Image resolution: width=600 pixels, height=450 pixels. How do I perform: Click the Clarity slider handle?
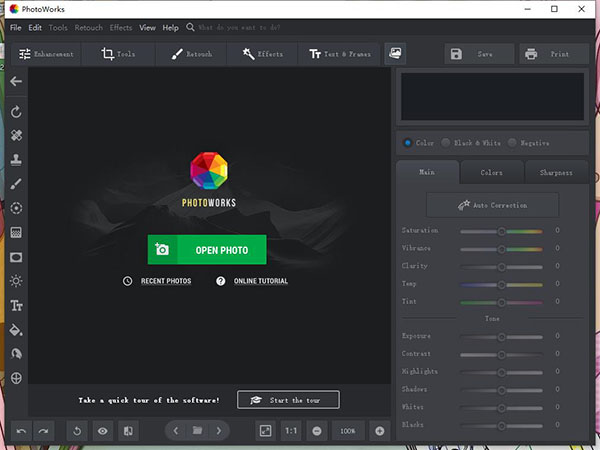501,267
